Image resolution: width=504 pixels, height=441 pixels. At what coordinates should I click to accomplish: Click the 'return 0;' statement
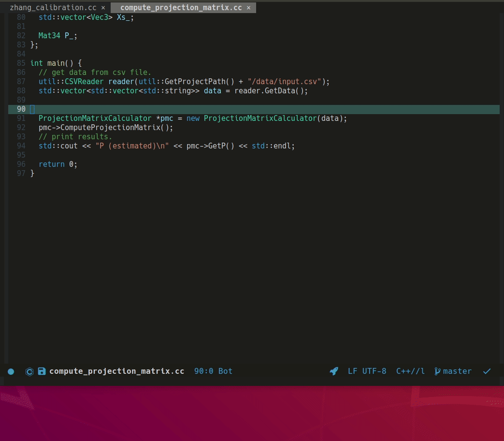point(58,164)
